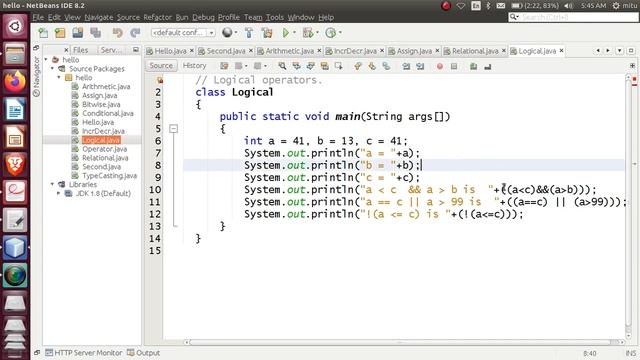Click Find Previous Occurrence icon
The image size is (640, 360).
click(x=296, y=66)
